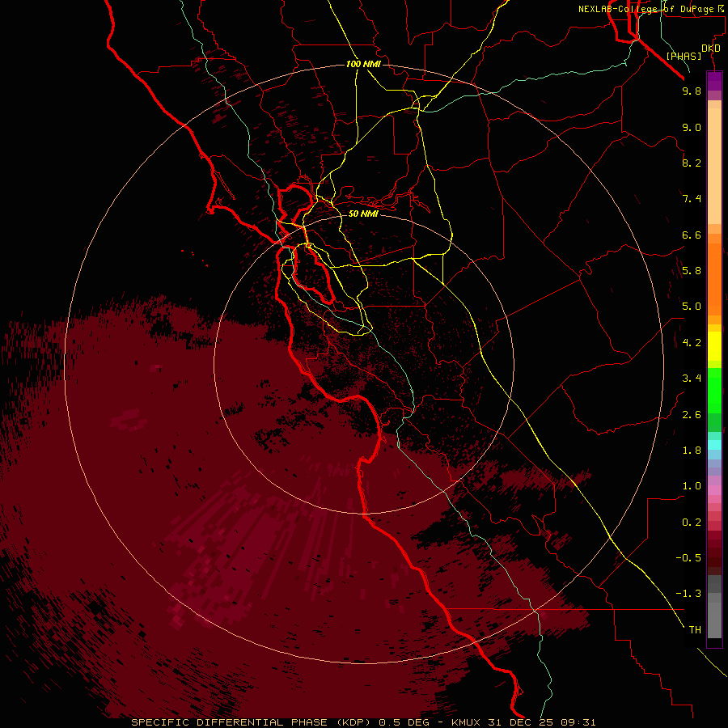
Task: Click the 7.4 value on the color scale
Action: (692, 199)
